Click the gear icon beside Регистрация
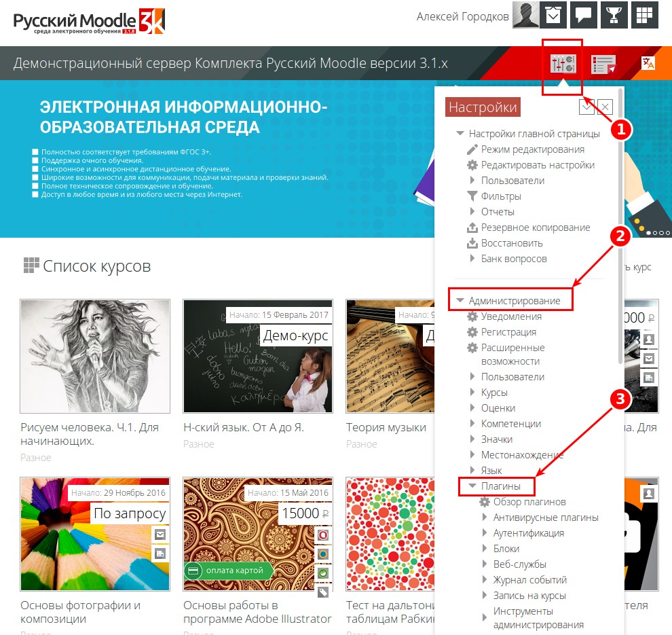The width and height of the screenshot is (672, 635). (472, 332)
